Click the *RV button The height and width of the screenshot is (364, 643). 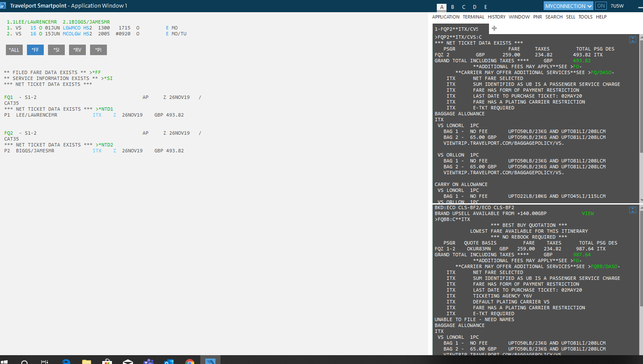click(x=77, y=50)
